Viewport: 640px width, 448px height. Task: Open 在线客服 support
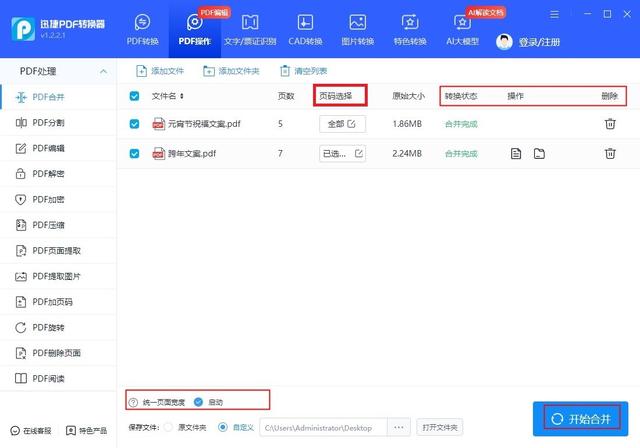(31, 431)
